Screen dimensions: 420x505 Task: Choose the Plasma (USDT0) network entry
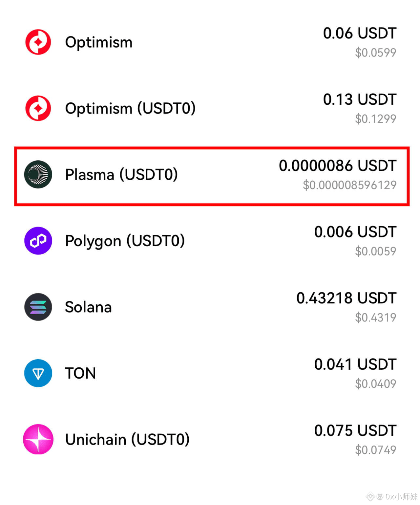(x=121, y=175)
